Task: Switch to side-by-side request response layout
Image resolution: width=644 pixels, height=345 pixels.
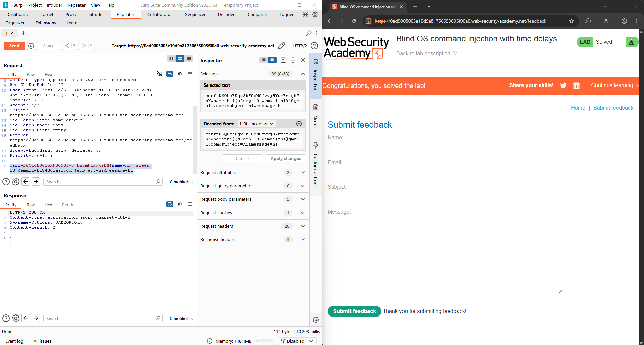Action: 171,58
